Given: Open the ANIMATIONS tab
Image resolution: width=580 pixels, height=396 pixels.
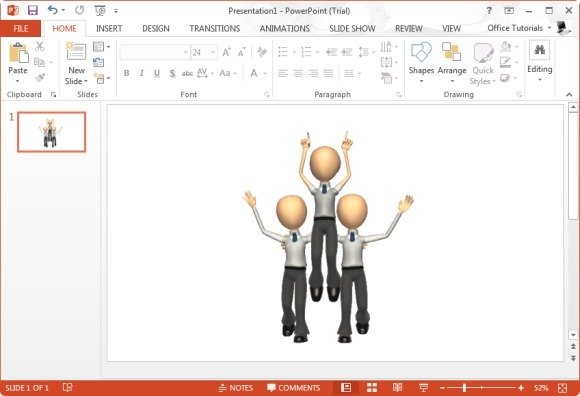Looking at the screenshot, I should tap(284, 28).
